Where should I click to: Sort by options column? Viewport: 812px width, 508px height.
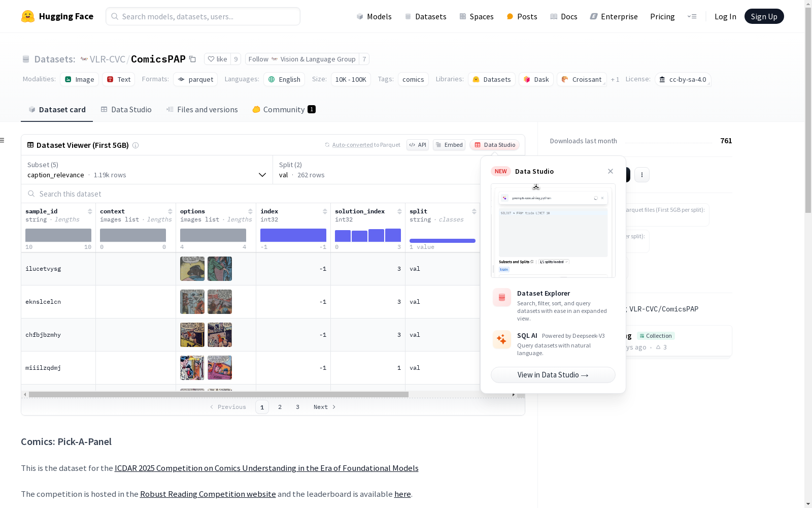250,211
